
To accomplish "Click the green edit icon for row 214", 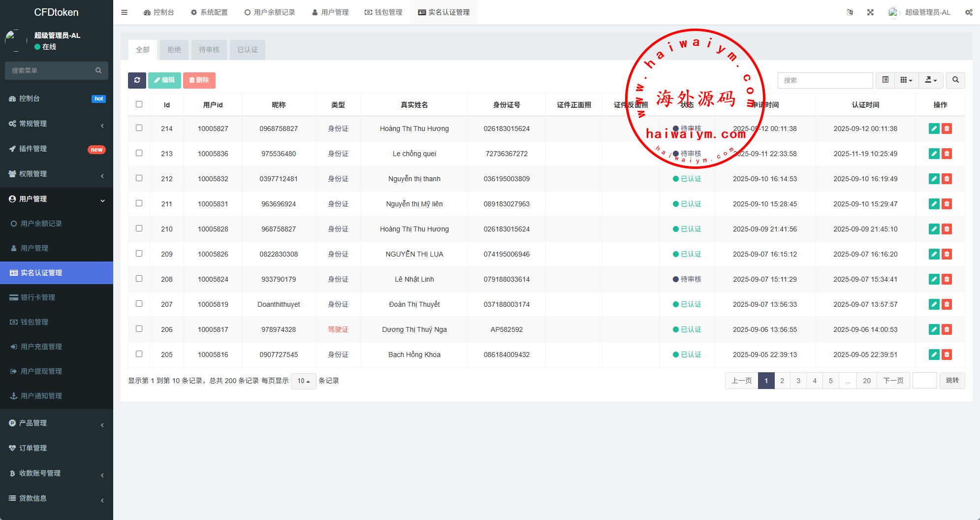I will (934, 129).
